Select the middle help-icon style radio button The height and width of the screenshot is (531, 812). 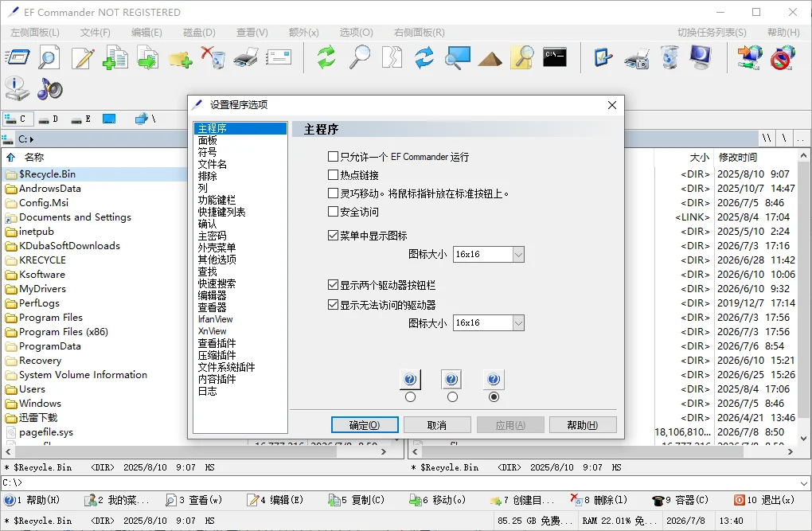pyautogui.click(x=452, y=397)
